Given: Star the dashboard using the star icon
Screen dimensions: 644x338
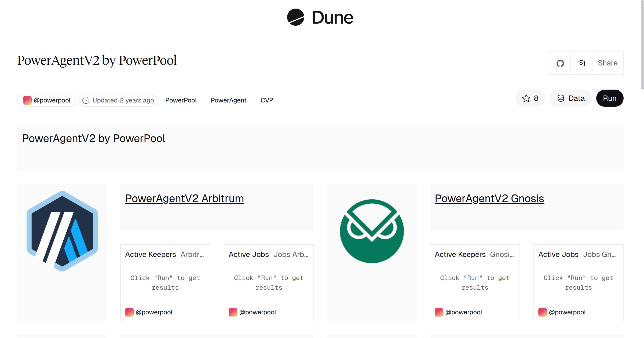Looking at the screenshot, I should [x=526, y=98].
